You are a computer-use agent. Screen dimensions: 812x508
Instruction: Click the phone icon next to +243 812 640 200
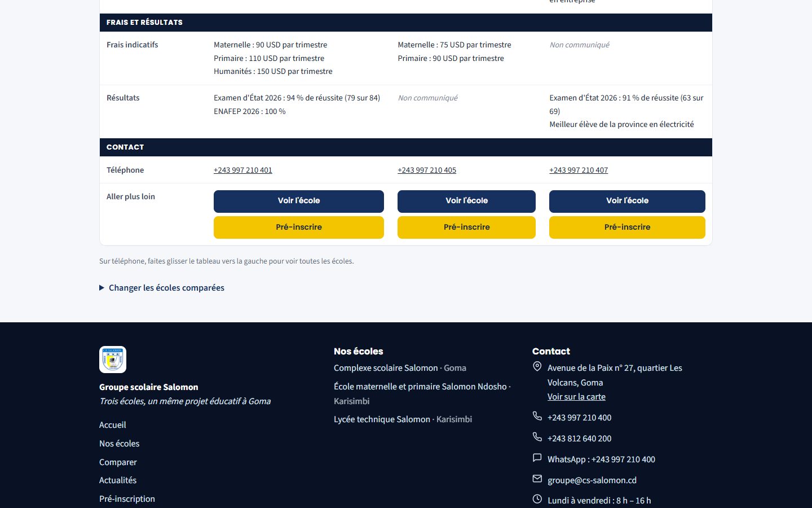537,437
